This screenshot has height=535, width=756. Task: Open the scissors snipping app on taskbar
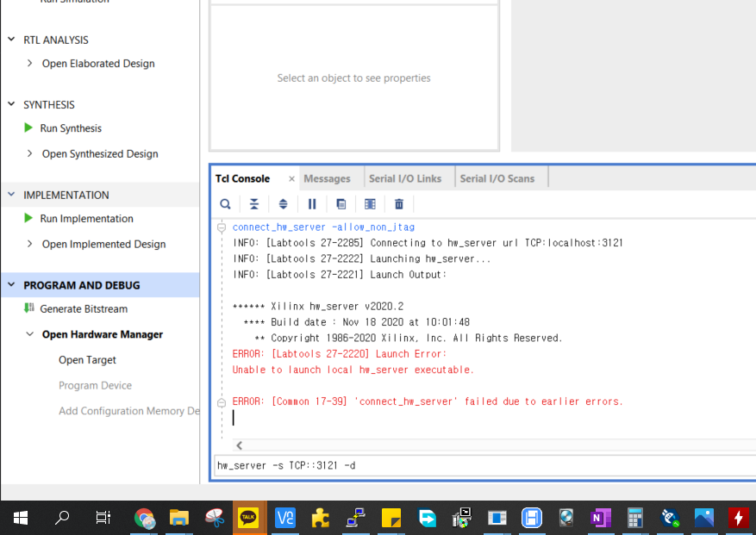click(214, 518)
